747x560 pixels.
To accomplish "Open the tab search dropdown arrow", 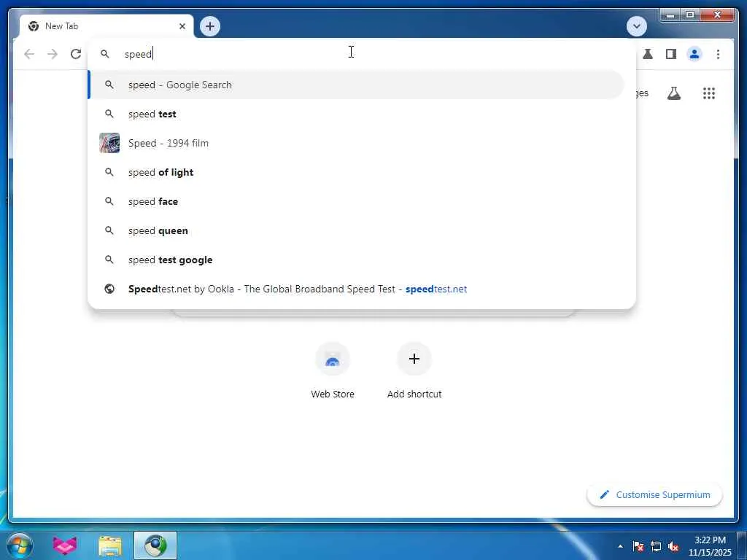I will (636, 26).
